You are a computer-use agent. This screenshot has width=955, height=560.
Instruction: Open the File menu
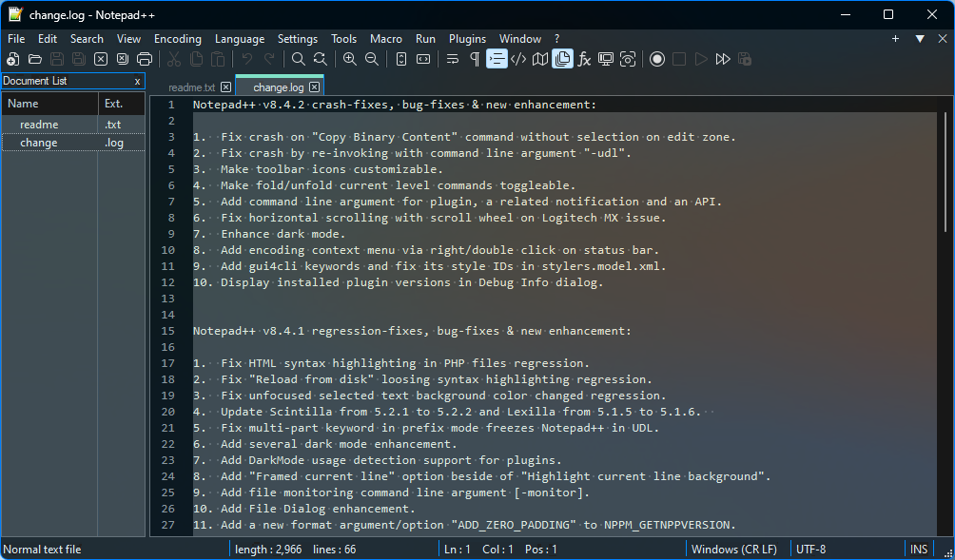click(x=16, y=39)
